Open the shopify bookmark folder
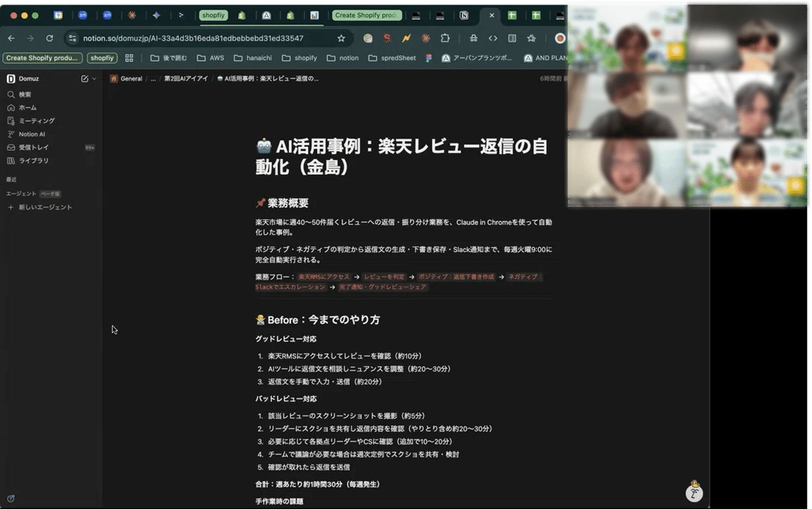The image size is (812, 509). (299, 58)
